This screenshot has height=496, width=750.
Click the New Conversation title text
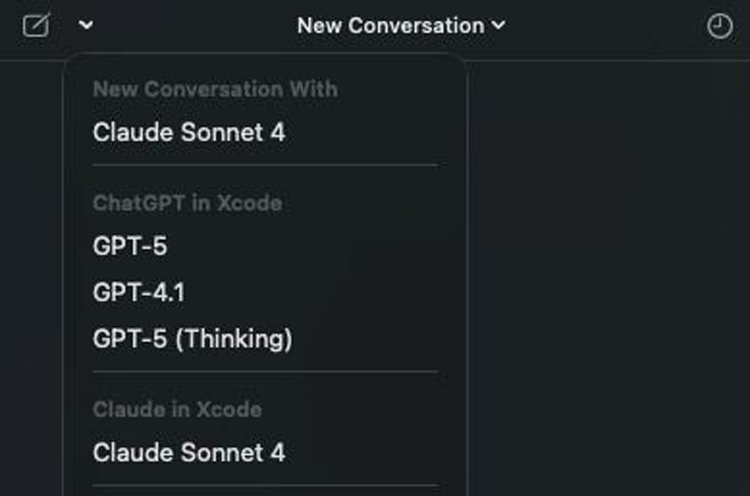pyautogui.click(x=390, y=26)
